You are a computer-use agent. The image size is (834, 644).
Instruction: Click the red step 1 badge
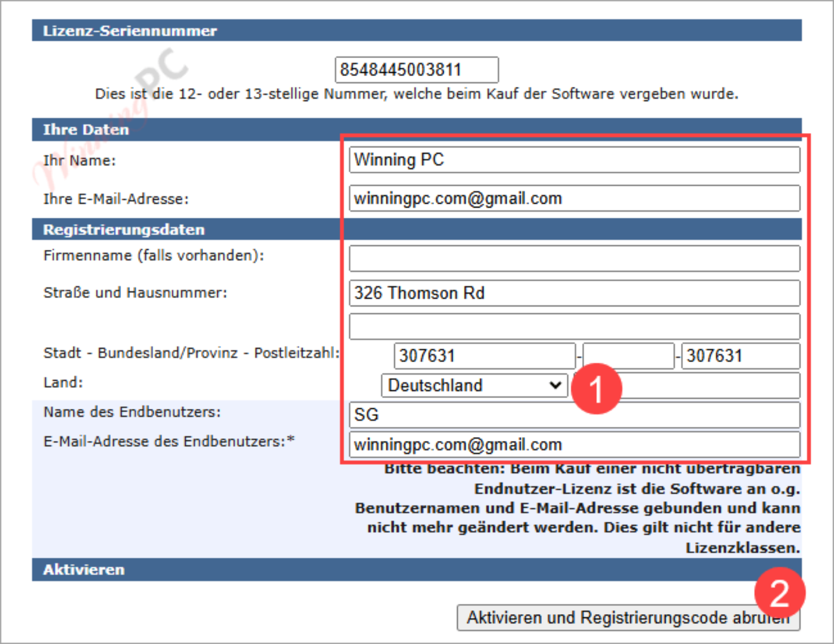click(596, 389)
